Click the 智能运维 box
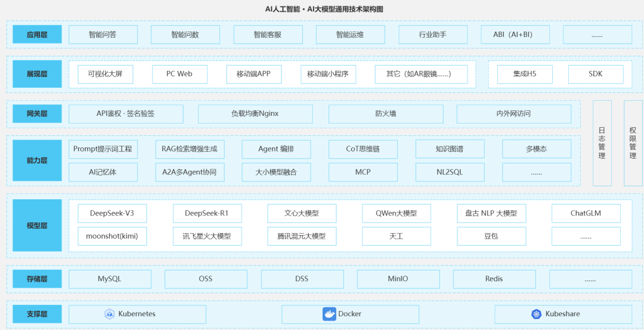 pyautogui.click(x=351, y=35)
